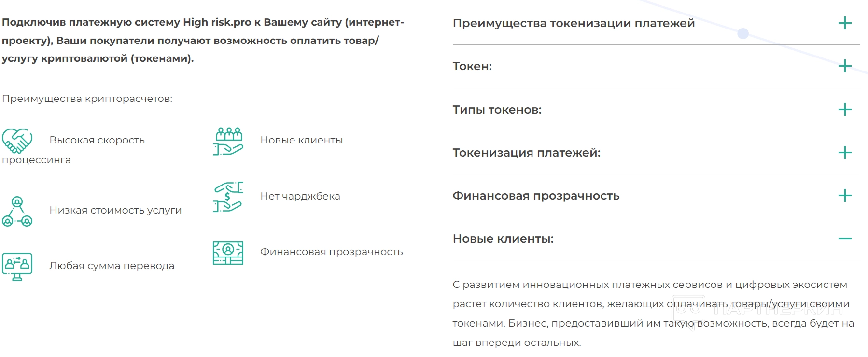Click the 'Токен:' accordion title text
The height and width of the screenshot is (357, 868).
(472, 66)
